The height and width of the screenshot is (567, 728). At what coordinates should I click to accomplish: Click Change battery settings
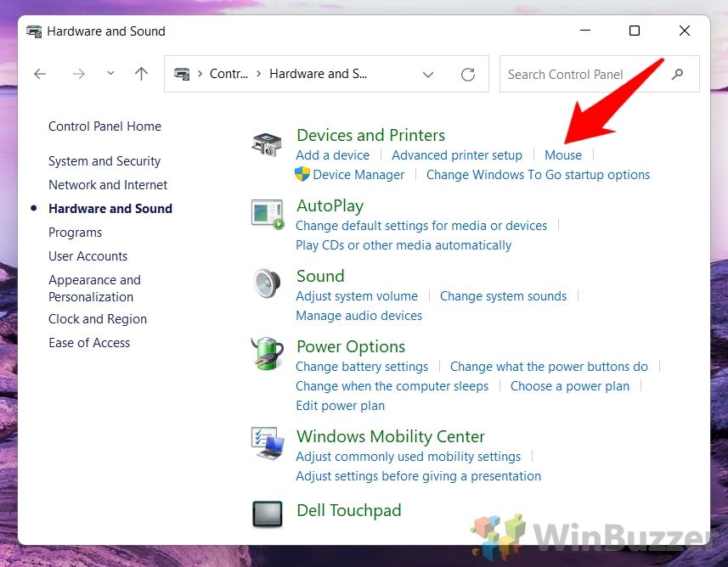(362, 367)
